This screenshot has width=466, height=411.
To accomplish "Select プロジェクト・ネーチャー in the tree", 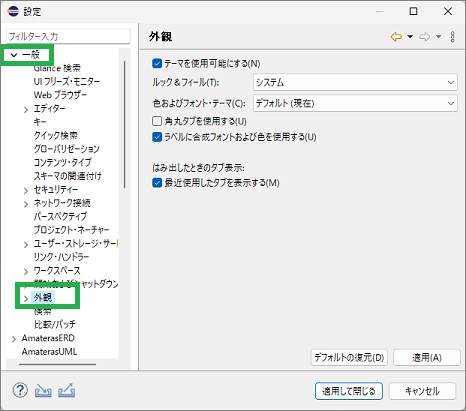I will 71,230.
